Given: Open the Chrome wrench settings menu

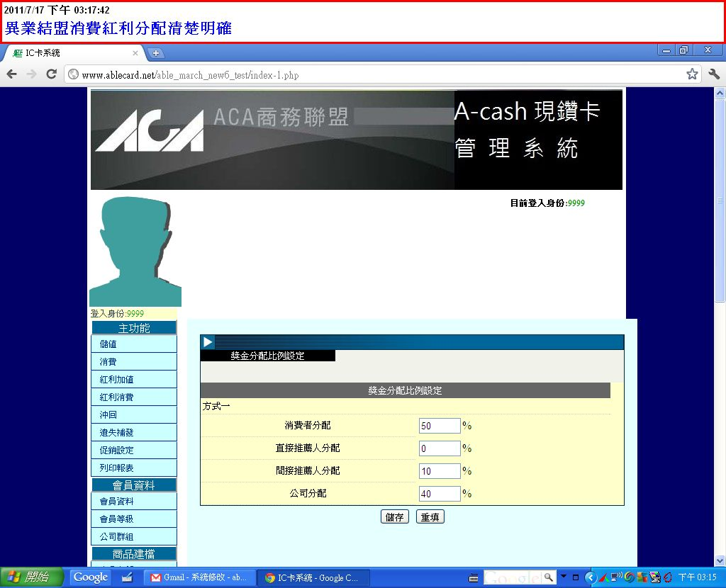Looking at the screenshot, I should point(713,74).
